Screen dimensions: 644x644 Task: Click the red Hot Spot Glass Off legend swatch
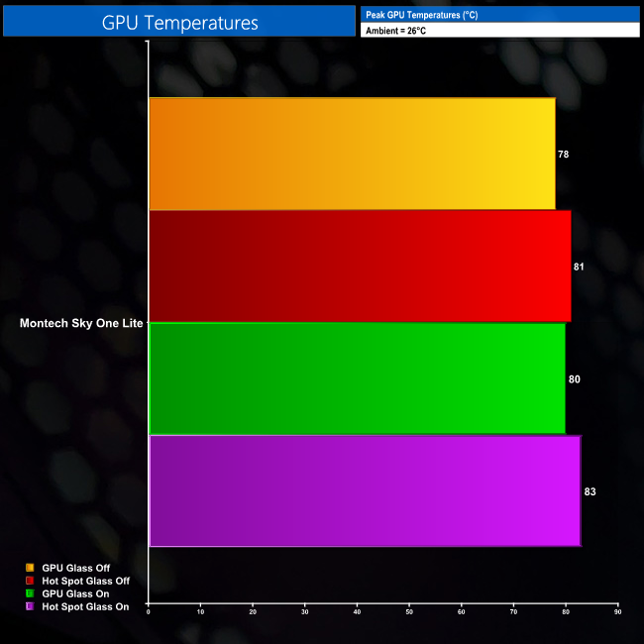(30, 580)
